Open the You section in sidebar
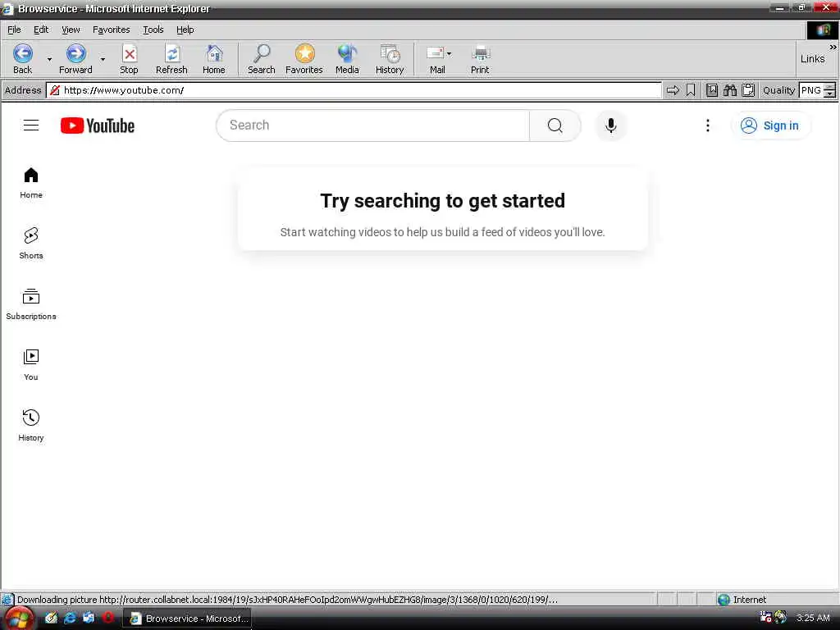The image size is (840, 630). click(31, 365)
